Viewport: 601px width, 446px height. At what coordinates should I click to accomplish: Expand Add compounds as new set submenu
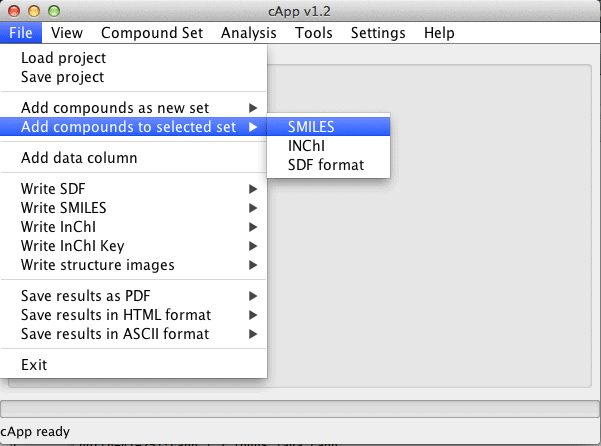[133, 108]
